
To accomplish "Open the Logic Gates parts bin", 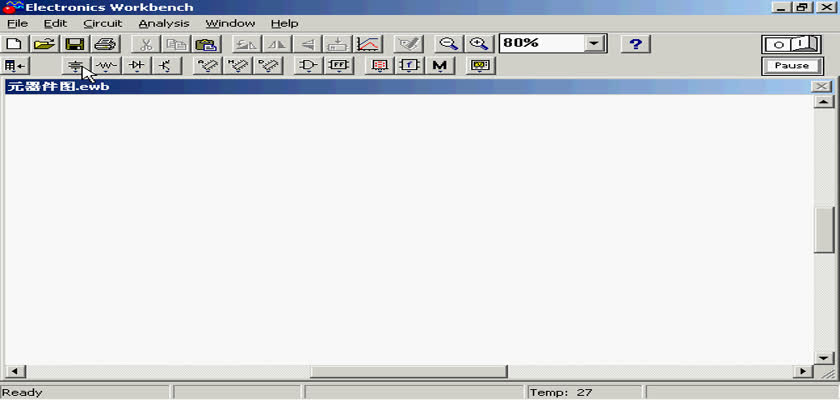I will 309,66.
